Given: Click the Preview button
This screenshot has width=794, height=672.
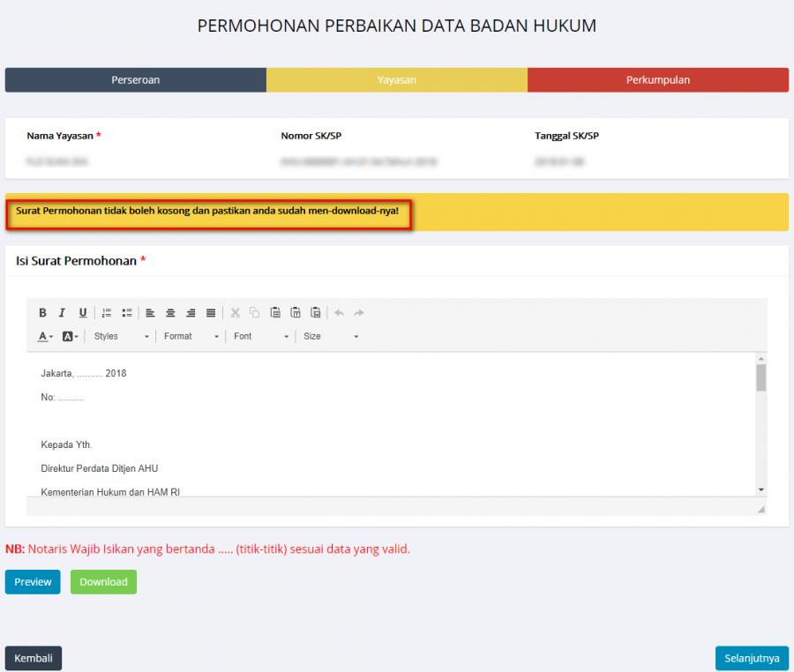Looking at the screenshot, I should pyautogui.click(x=33, y=582).
